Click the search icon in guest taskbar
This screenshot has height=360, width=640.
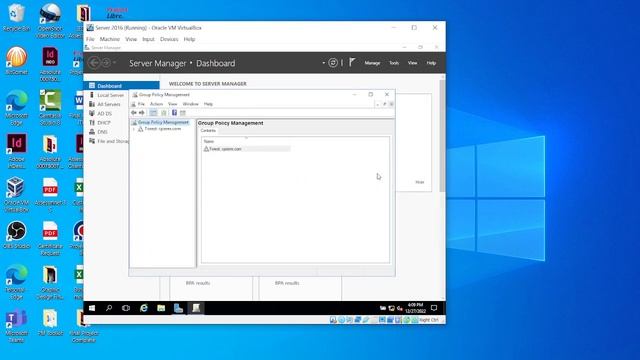tap(109, 308)
